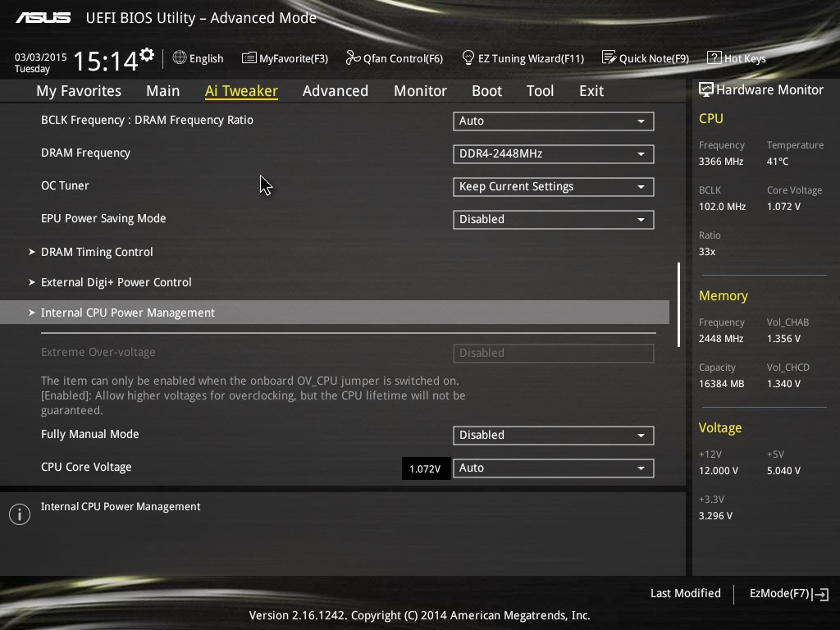
Task: Open the EPU Power Saving Mode dropdown
Action: point(554,219)
